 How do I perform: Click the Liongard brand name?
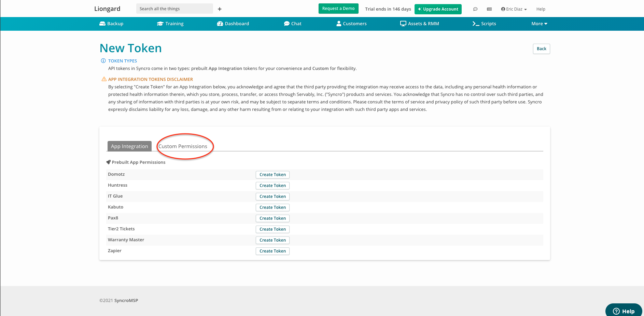[107, 9]
